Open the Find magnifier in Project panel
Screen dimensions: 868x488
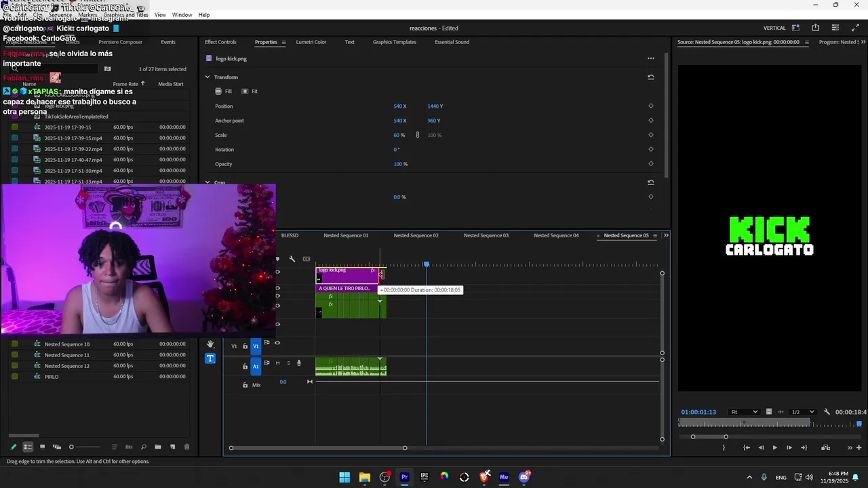tap(143, 447)
